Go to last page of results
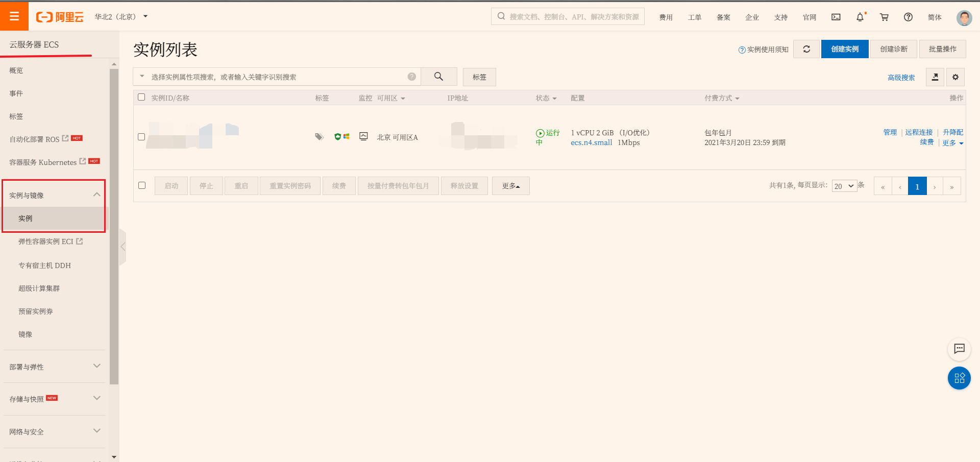The width and height of the screenshot is (980, 462). 952,186
